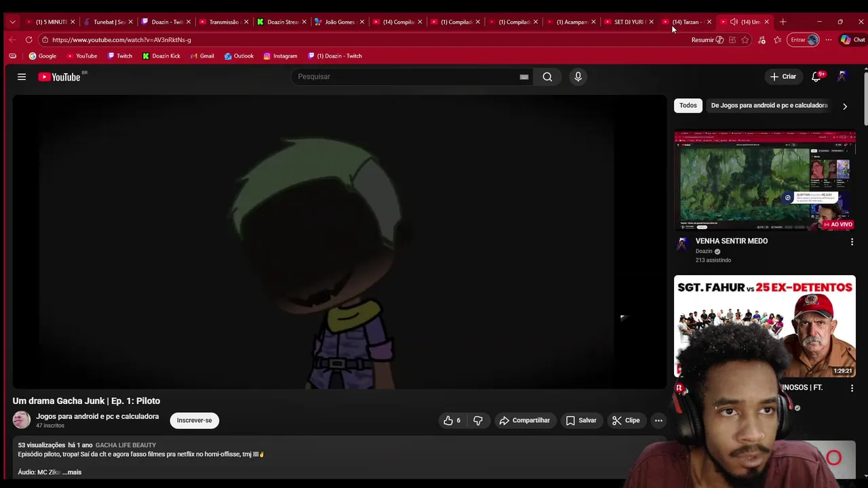Open the favorites list icon in toolbar
Viewport: 868px width, 488px height.
pos(778,40)
